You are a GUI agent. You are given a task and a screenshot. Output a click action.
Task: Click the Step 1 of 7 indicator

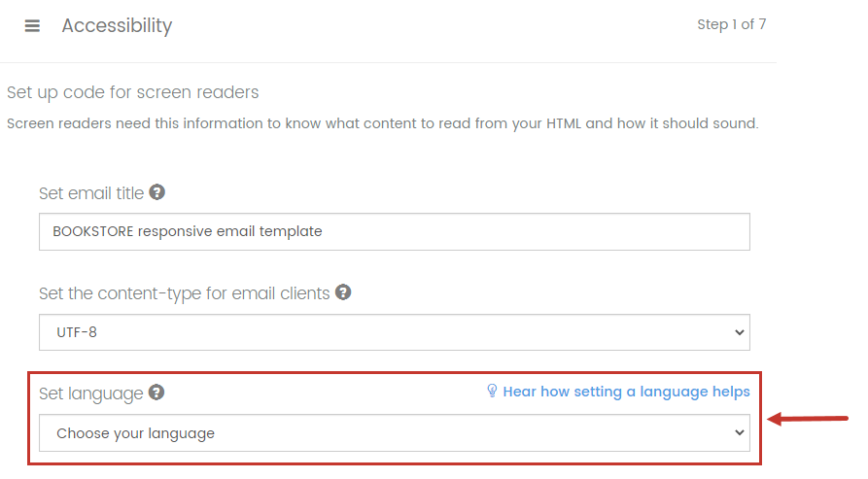click(x=731, y=24)
